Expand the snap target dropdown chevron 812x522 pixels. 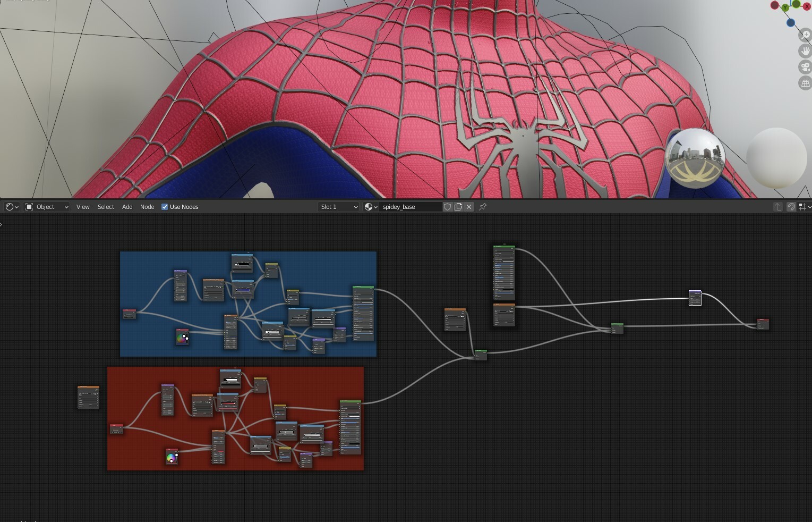[x=810, y=207]
